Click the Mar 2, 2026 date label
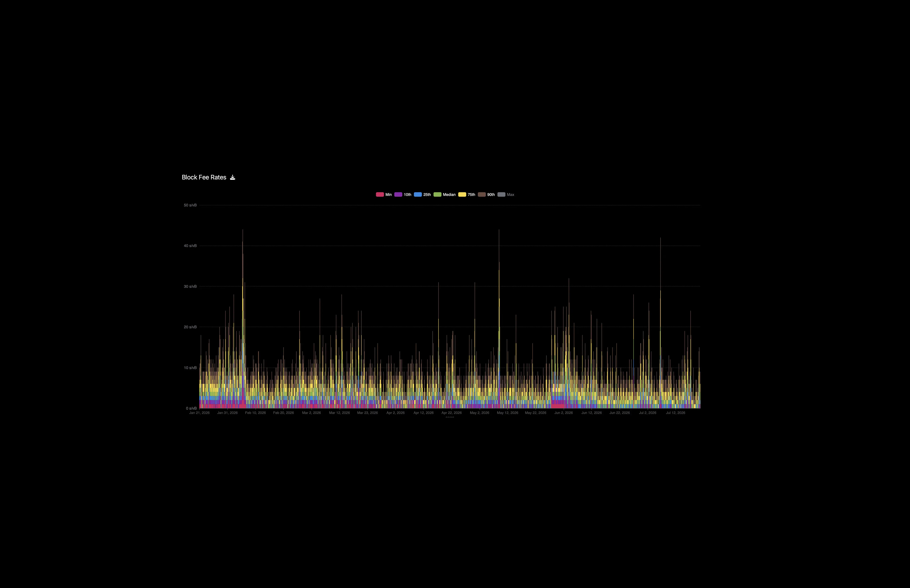The width and height of the screenshot is (910, 588). click(x=311, y=413)
